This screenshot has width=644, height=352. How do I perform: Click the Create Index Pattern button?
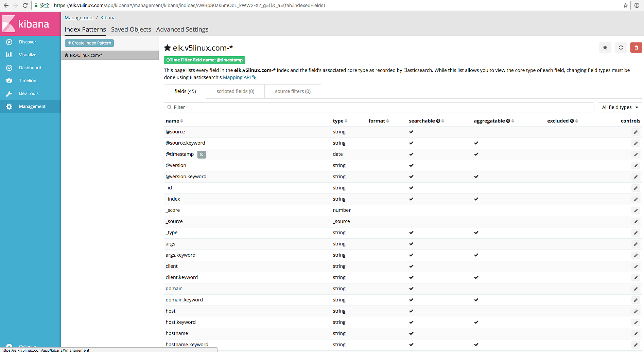(89, 43)
